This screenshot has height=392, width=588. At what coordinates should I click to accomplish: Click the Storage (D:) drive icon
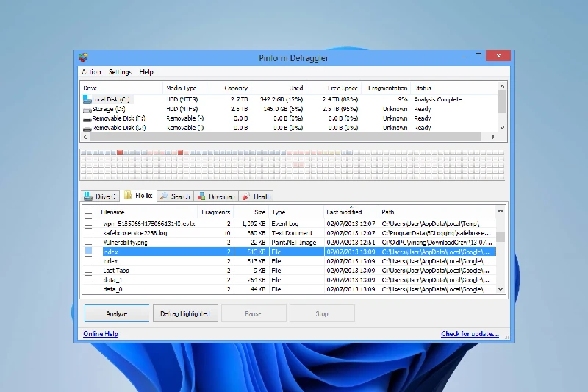(87, 110)
